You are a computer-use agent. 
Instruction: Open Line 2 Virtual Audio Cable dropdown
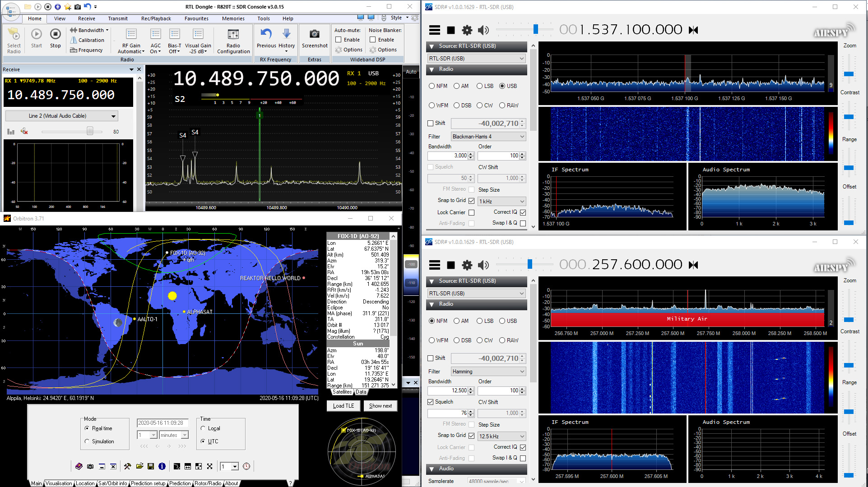(62, 116)
